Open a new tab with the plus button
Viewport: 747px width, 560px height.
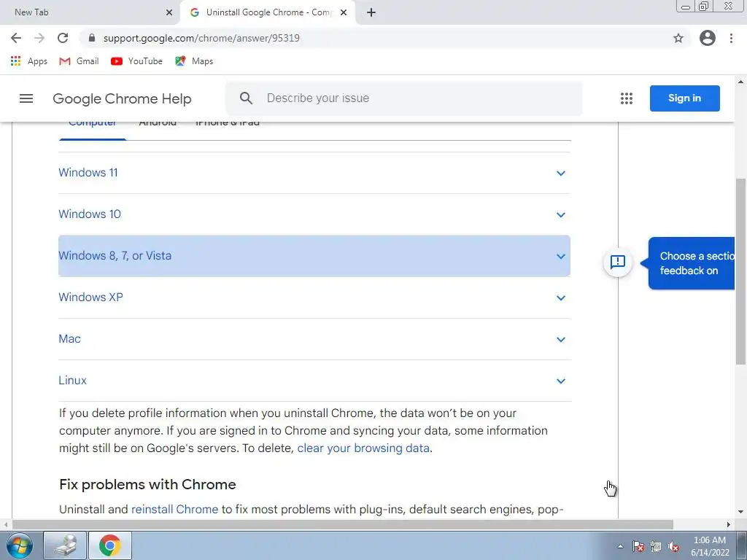[x=371, y=12]
